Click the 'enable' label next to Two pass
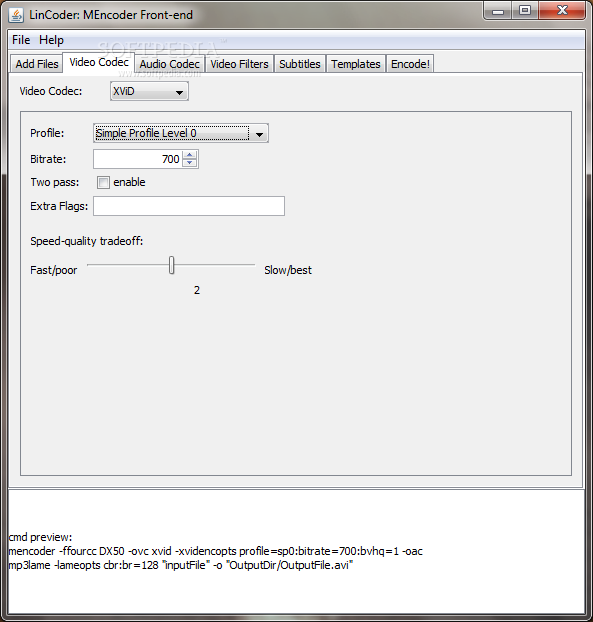593x622 pixels. click(129, 182)
